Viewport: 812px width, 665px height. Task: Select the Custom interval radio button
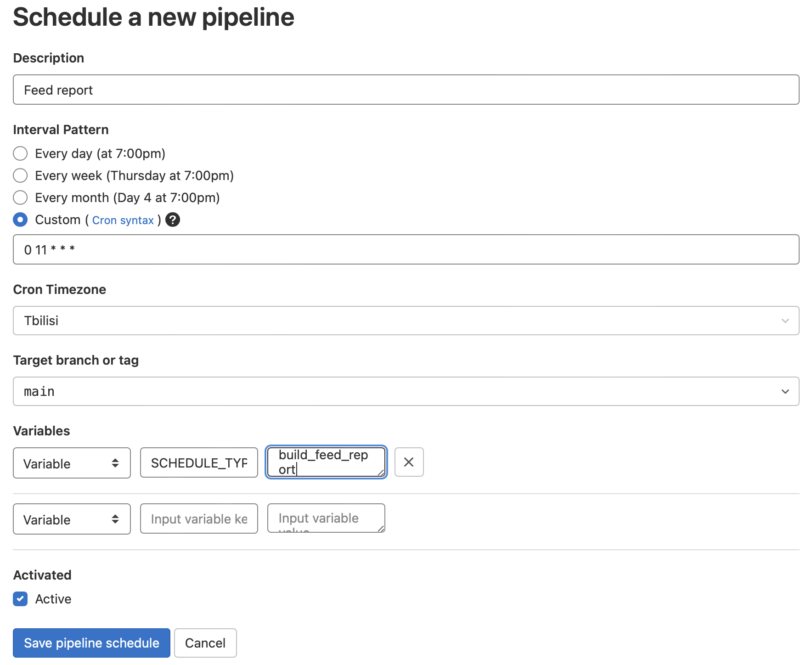20,220
